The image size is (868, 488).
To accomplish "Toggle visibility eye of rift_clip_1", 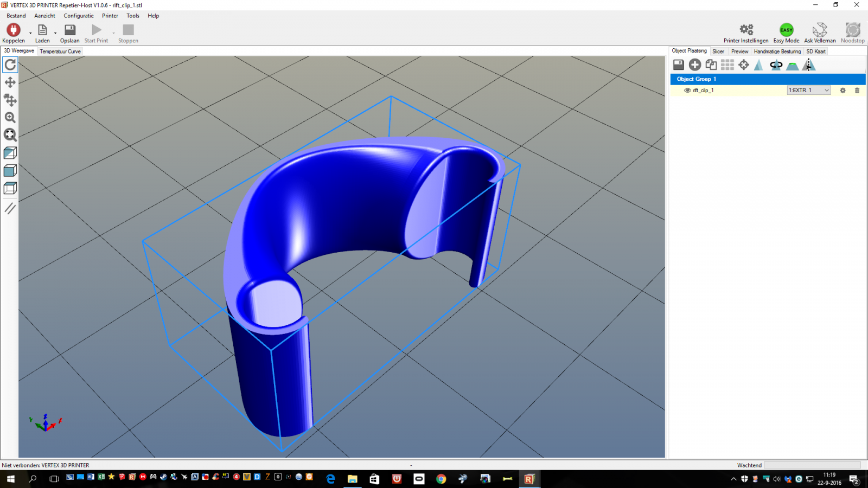I will (687, 91).
